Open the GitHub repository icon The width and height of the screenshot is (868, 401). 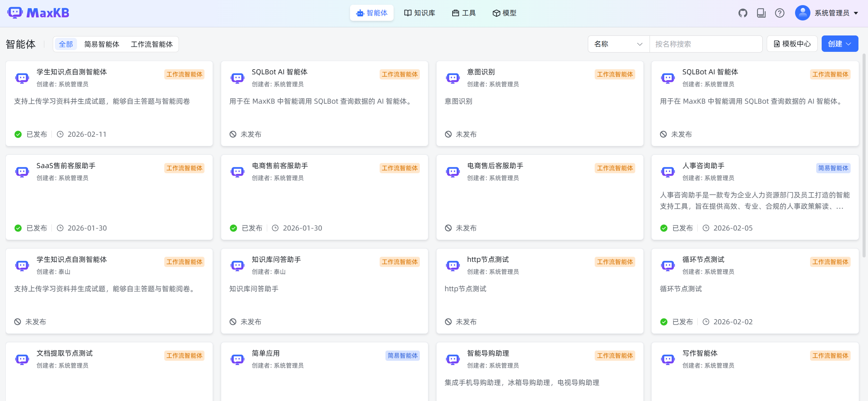tap(743, 13)
